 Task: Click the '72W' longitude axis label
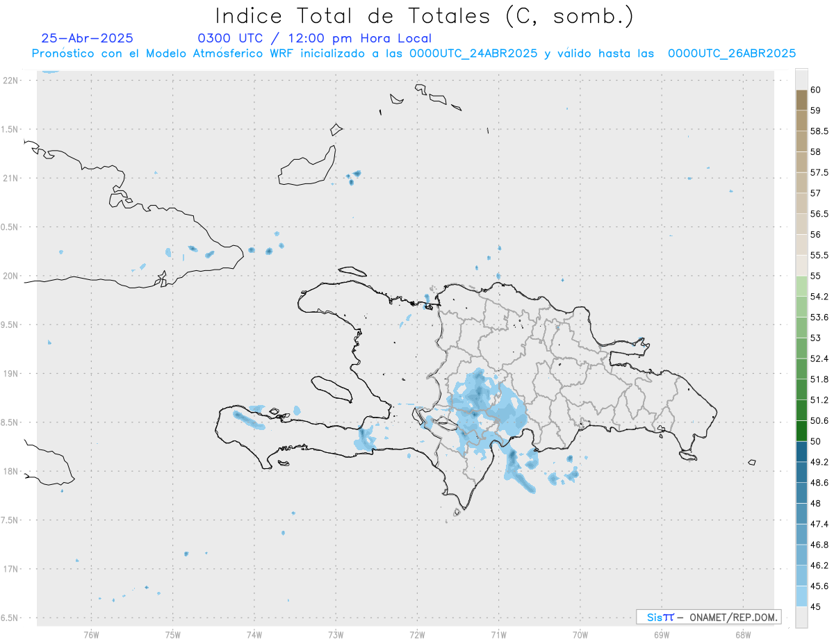417,635
